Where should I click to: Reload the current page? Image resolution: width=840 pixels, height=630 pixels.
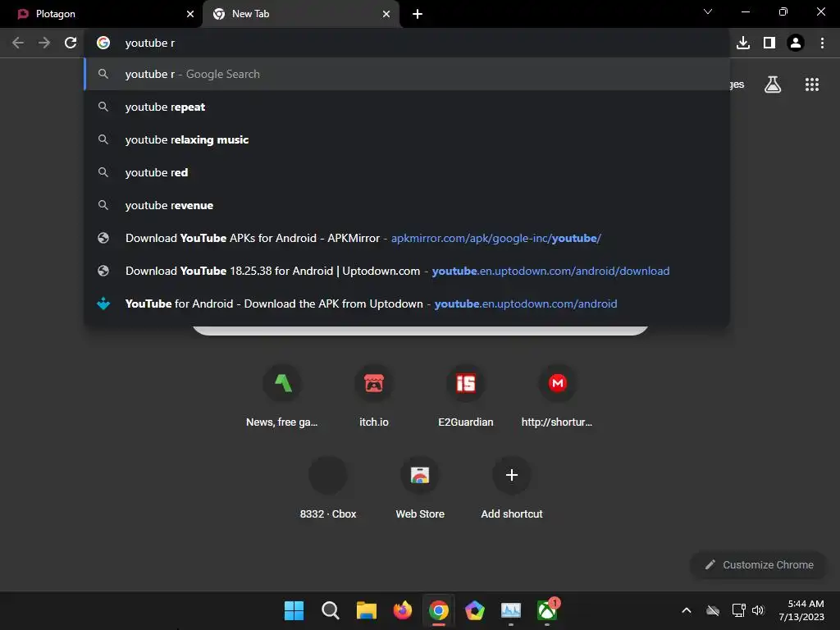pyautogui.click(x=71, y=43)
